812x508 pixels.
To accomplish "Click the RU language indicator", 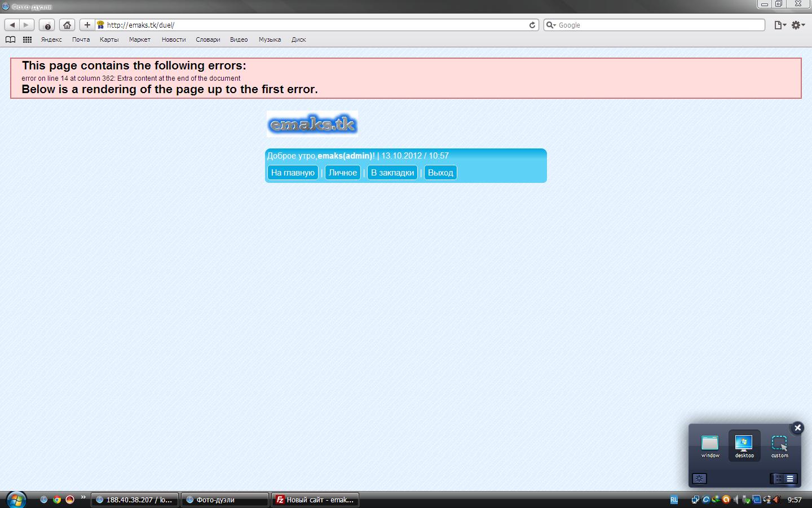I will tap(674, 500).
